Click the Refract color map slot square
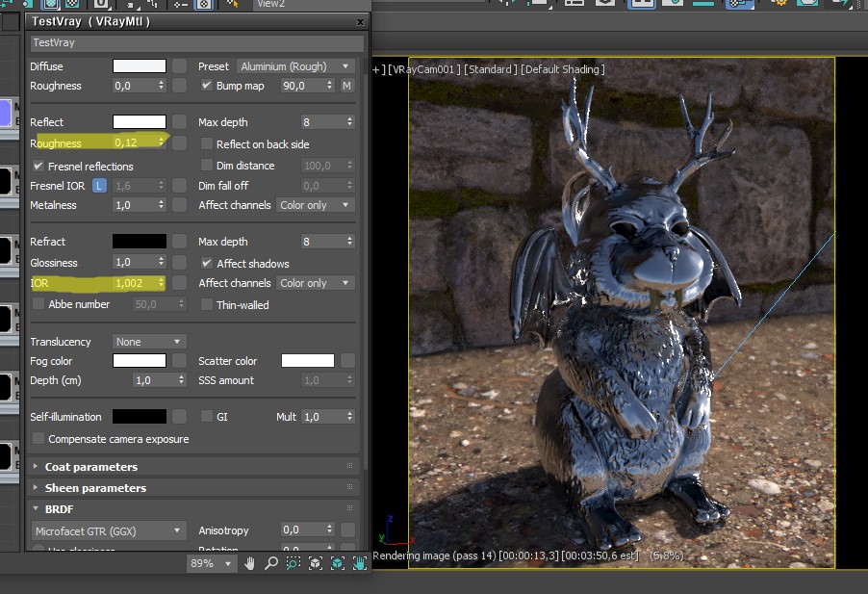Screen dimensions: 868x594 pyautogui.click(x=179, y=242)
